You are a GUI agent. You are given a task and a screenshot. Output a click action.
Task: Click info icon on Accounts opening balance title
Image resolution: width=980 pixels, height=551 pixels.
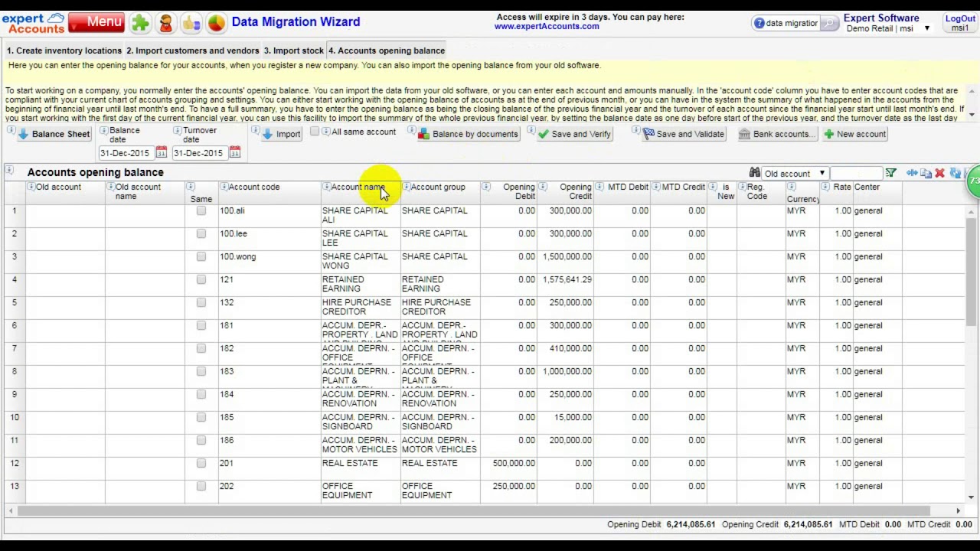pyautogui.click(x=9, y=170)
